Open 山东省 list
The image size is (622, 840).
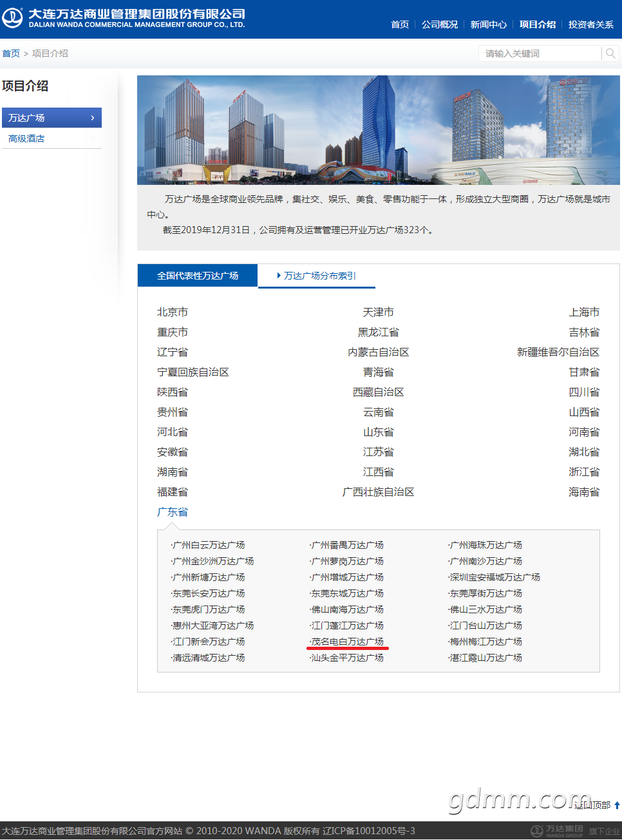pos(379,432)
